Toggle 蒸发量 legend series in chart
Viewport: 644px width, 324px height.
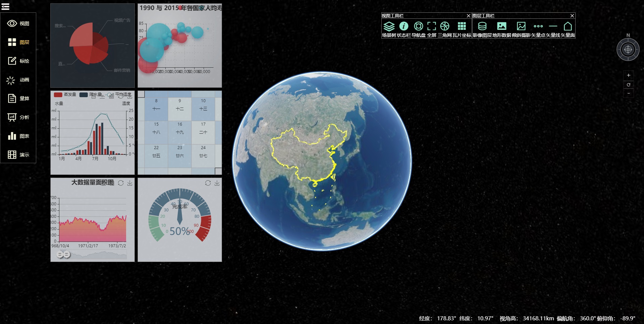click(x=65, y=95)
